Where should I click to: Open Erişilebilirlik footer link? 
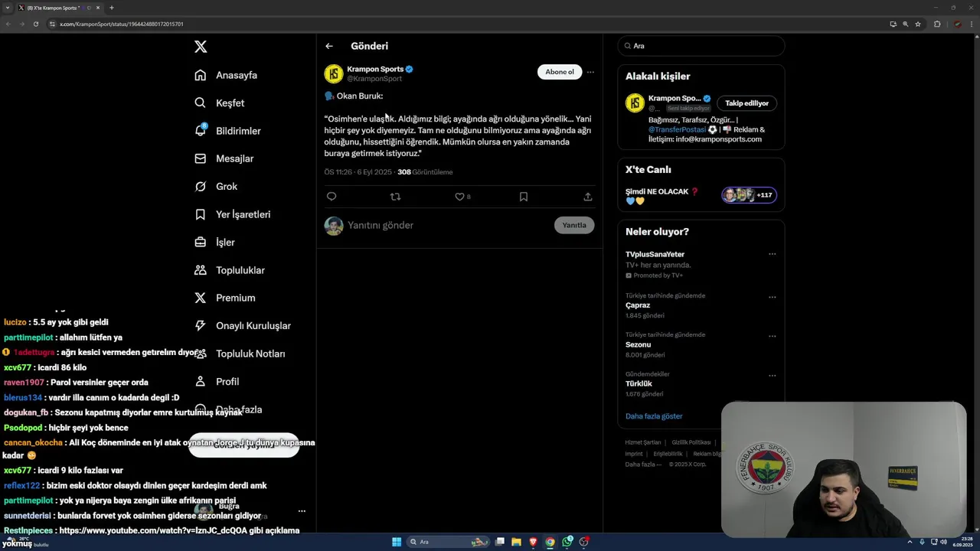point(668,454)
